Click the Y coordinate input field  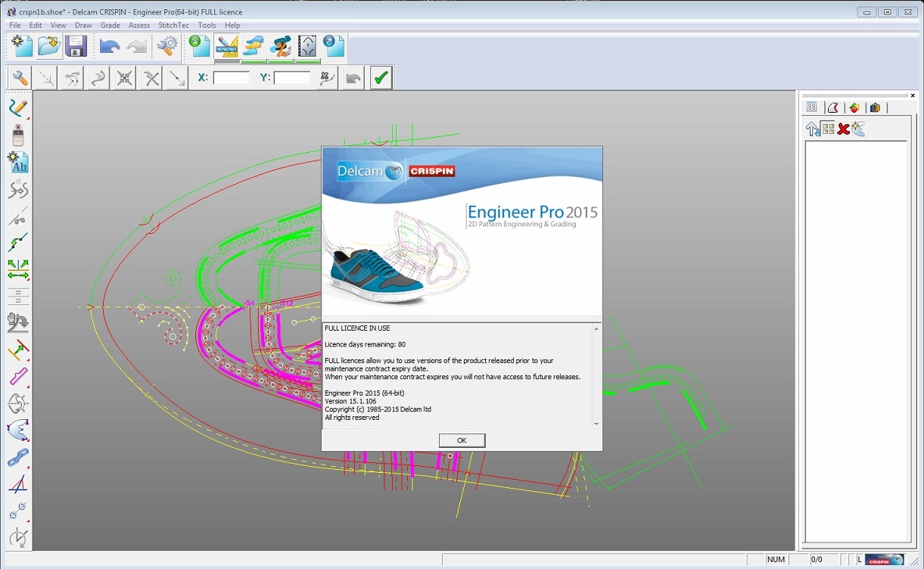[292, 77]
